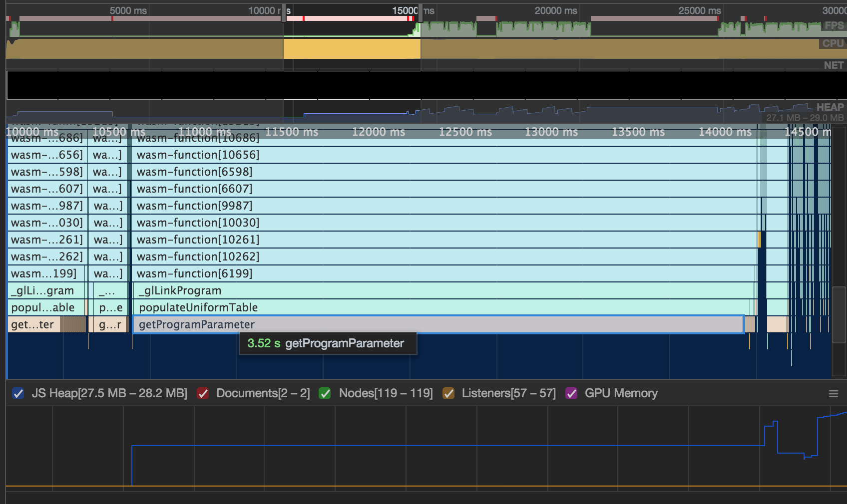
Task: Uncheck the Documents counter checkbox
Action: coord(203,393)
